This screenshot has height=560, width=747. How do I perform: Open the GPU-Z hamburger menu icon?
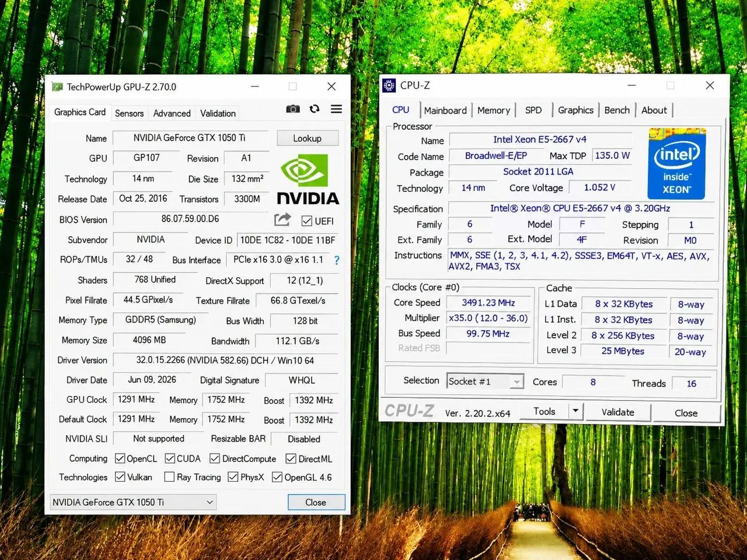coord(336,108)
